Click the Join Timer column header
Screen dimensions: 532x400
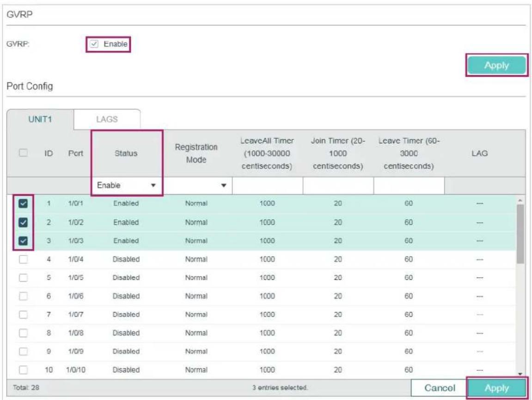pos(338,153)
